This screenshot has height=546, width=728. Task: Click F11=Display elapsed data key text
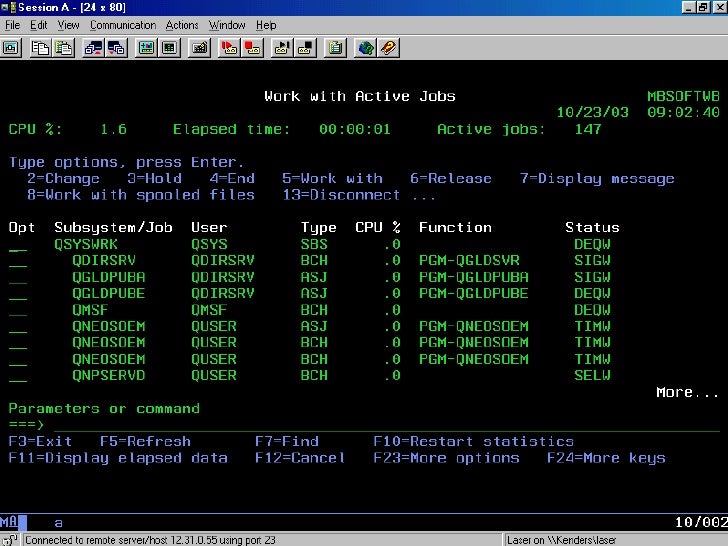118,458
